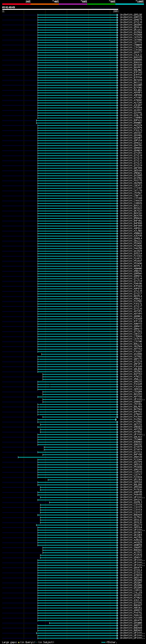
Task: Select hit label UniRef100_Q6F4H4
Action: pos(131,168)
